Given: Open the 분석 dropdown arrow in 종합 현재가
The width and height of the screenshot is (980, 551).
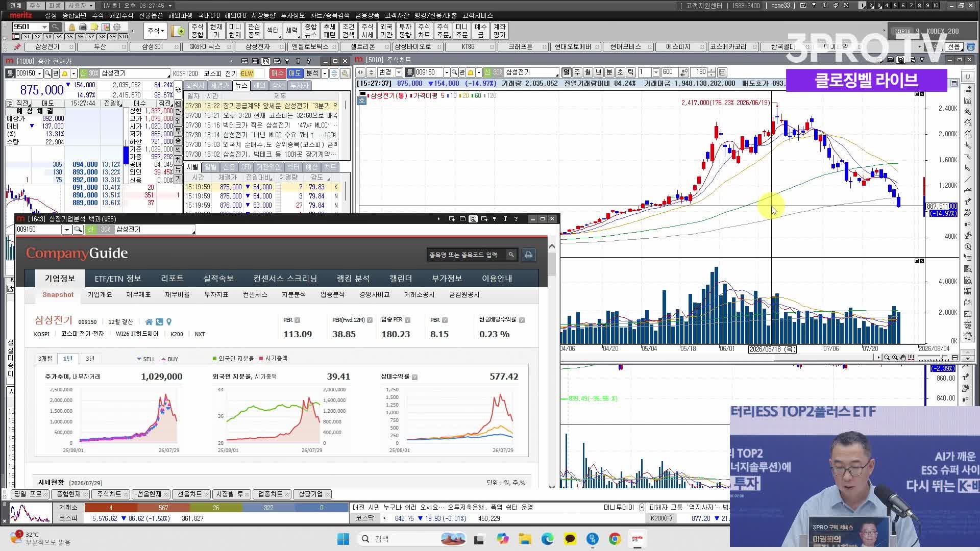Looking at the screenshot, I should click(x=325, y=73).
